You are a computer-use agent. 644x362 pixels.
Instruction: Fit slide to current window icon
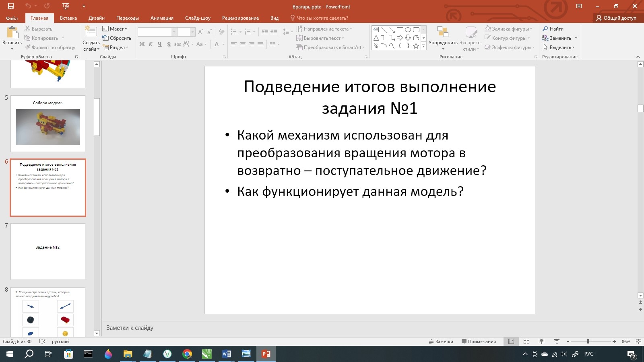click(638, 341)
